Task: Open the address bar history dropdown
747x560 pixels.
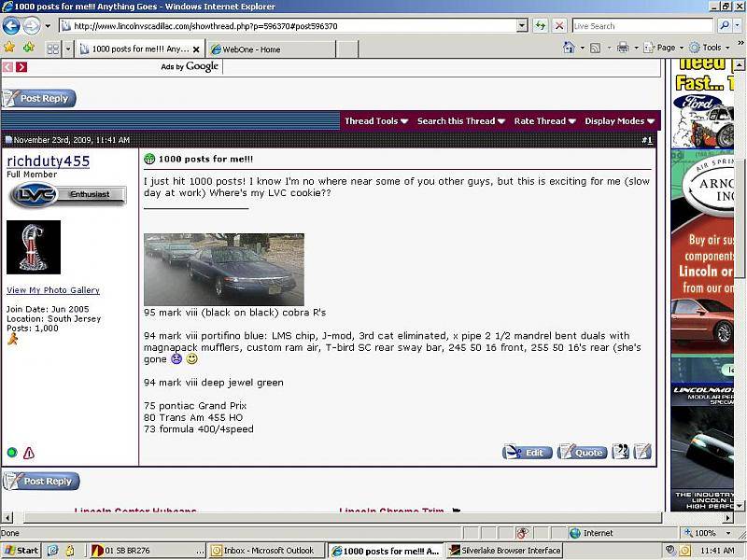Action: [x=522, y=26]
